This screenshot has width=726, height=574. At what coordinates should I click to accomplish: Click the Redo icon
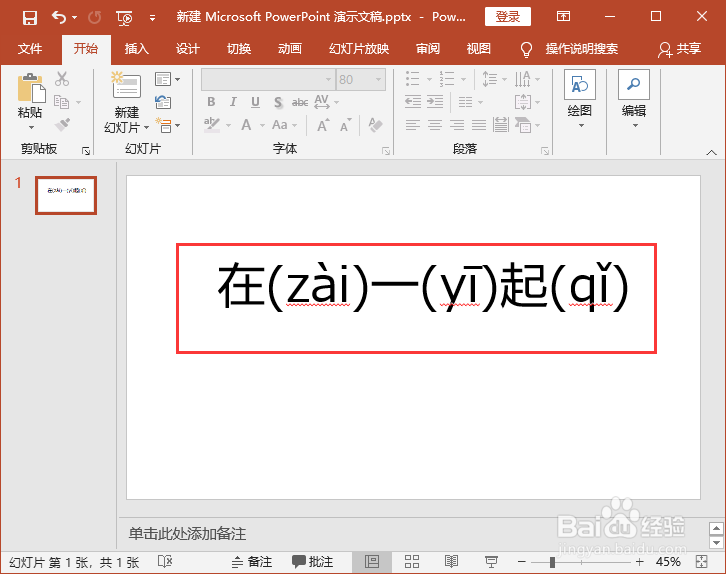coord(94,18)
